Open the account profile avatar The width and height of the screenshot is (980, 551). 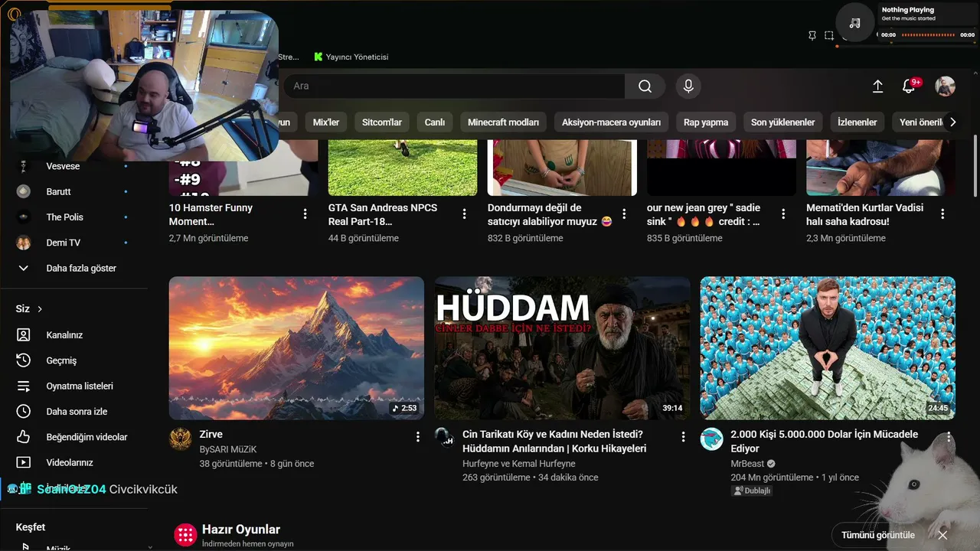(945, 86)
